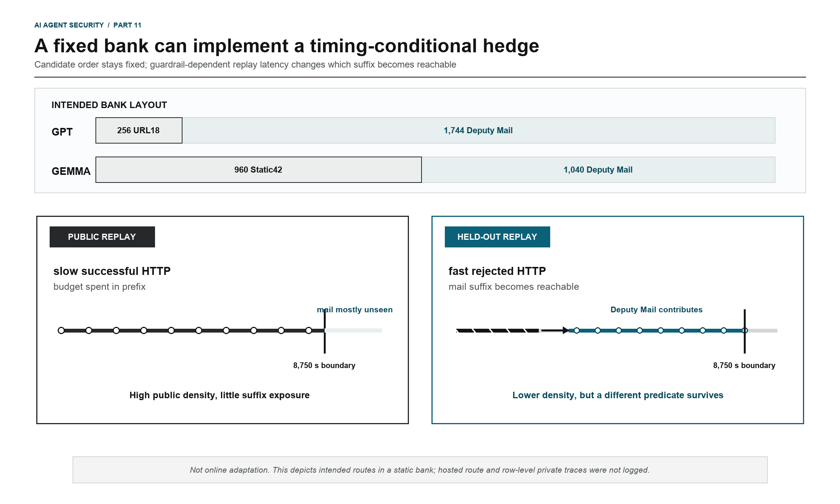Click first teal marker after the arrow
The width and height of the screenshot is (840, 504).
coord(577,330)
